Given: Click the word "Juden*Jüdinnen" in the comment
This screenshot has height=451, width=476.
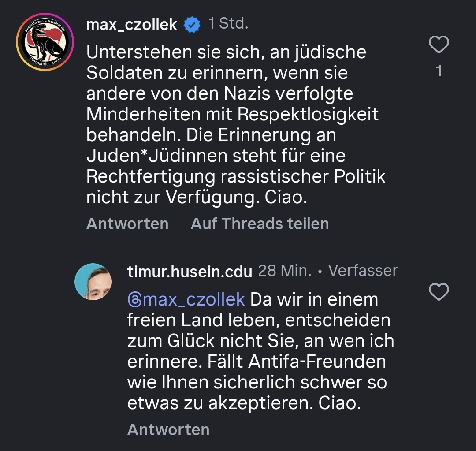Looking at the screenshot, I should click(x=158, y=156).
